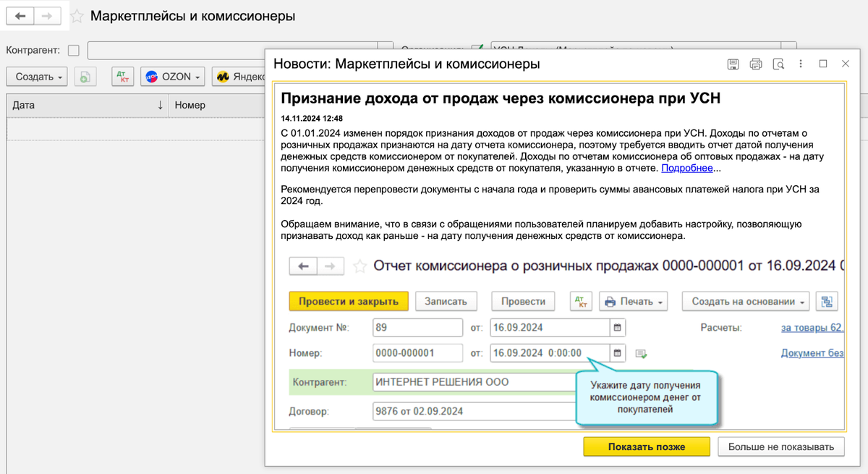Click the save icon in the news window
Image resolution: width=868 pixels, height=474 pixels.
click(733, 64)
